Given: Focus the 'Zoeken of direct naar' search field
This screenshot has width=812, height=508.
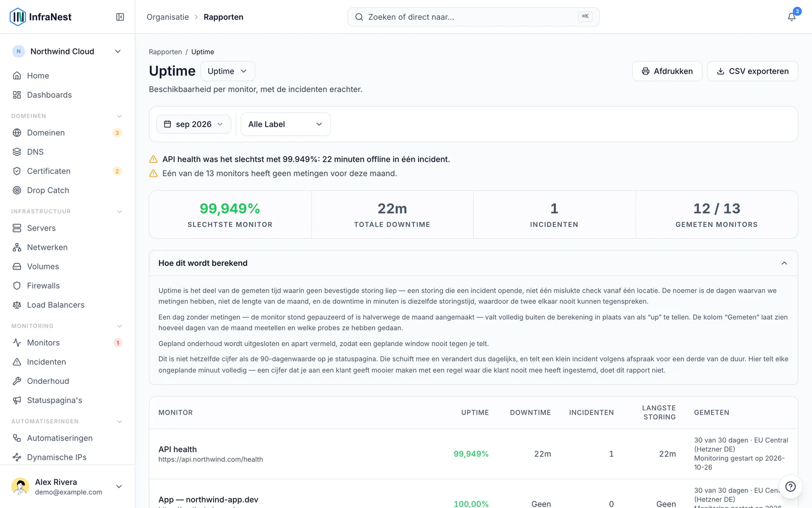Looking at the screenshot, I should pyautogui.click(x=473, y=17).
